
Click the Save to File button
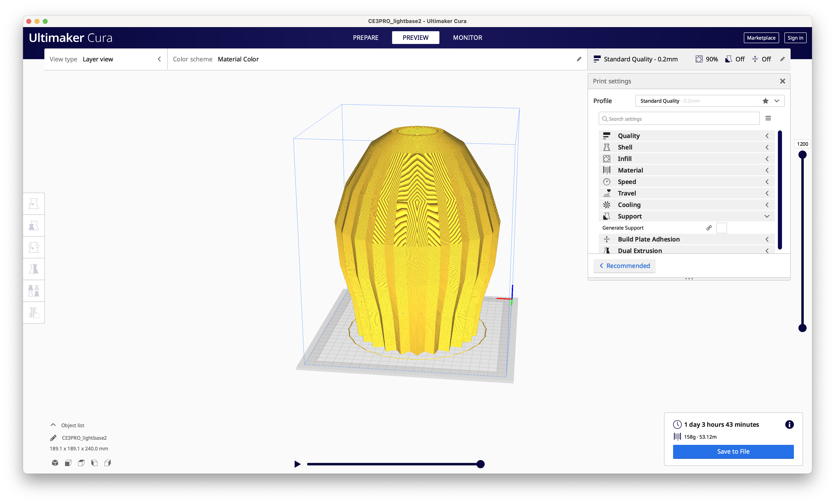[x=733, y=451]
